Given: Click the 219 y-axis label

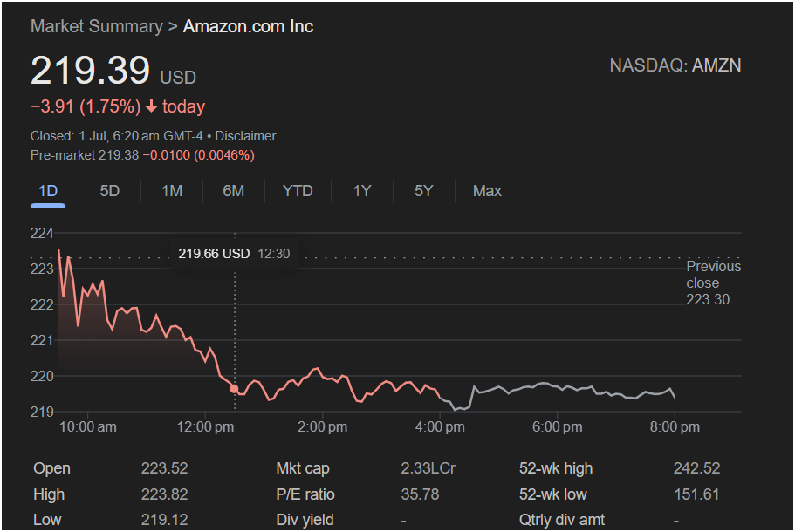Looking at the screenshot, I should (x=42, y=412).
